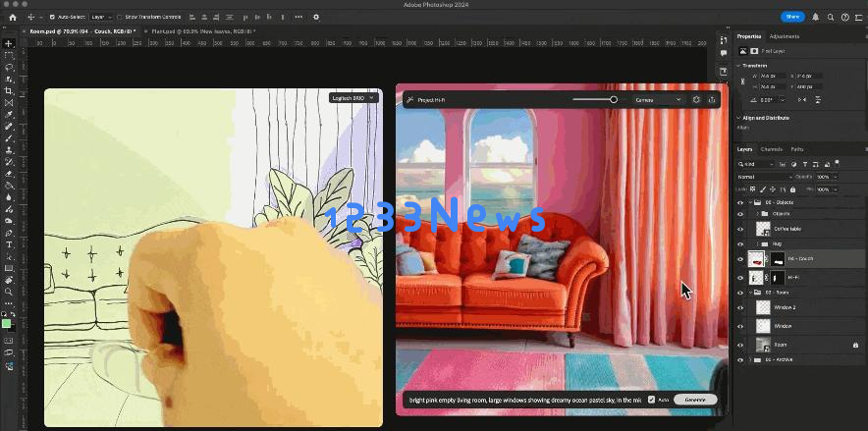868x431 pixels.
Task: Open layer filter Kind dropdown
Action: 757,164
